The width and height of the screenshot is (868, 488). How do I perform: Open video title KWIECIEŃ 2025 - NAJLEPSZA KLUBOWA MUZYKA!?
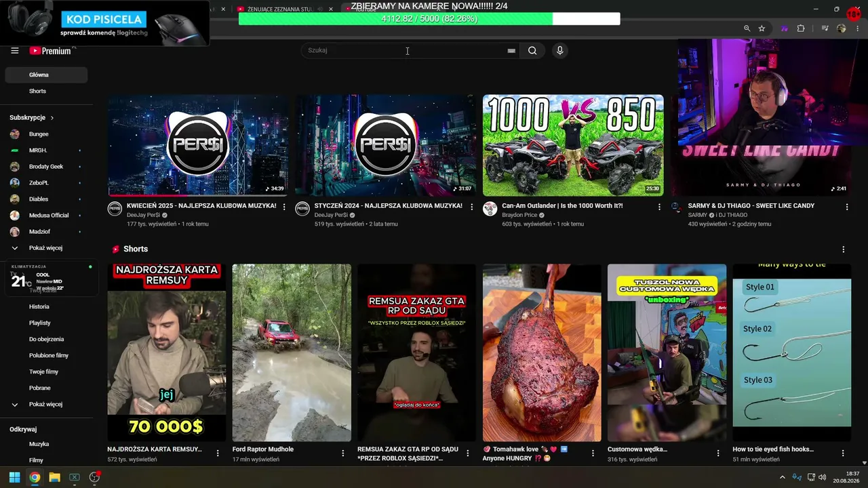[x=201, y=205]
